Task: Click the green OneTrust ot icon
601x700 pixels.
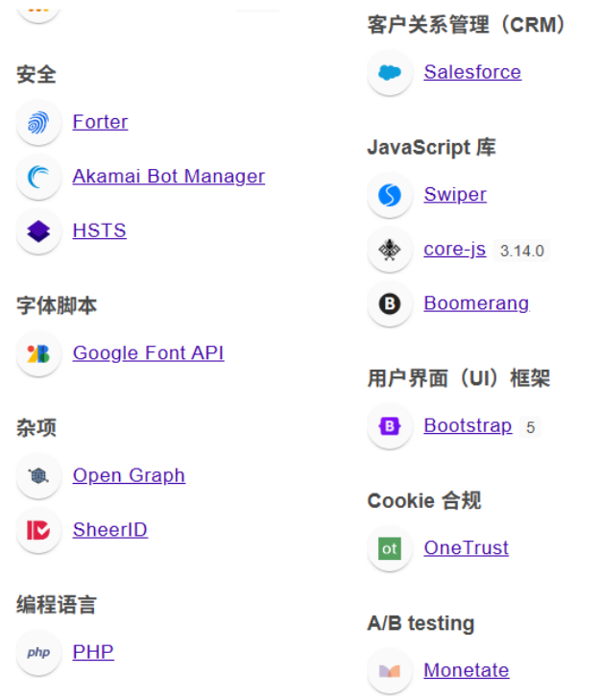Action: pos(390,548)
